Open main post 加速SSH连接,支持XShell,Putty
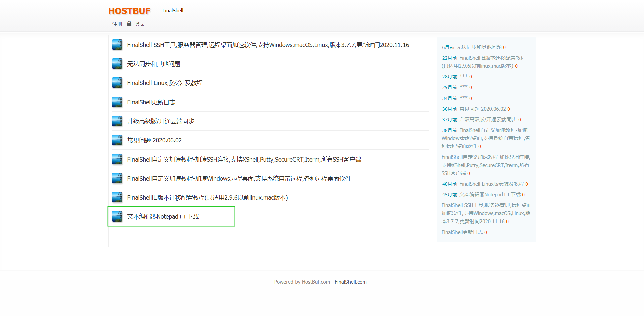The image size is (644, 316). pyautogui.click(x=244, y=160)
